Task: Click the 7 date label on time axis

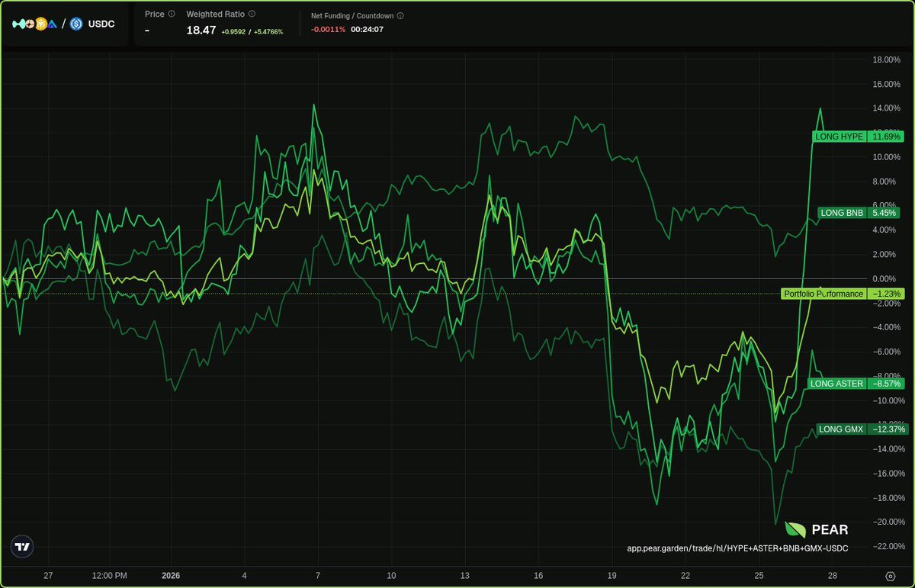Action: (318, 576)
